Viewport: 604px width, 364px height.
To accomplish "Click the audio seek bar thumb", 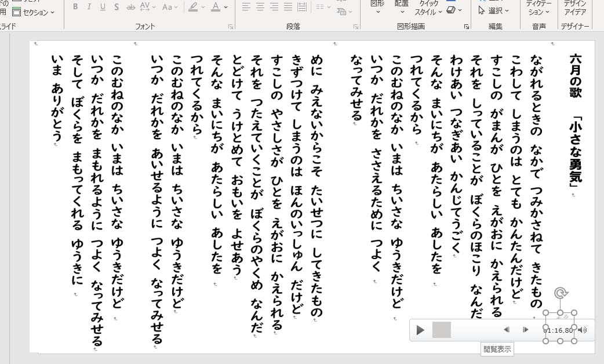I will 442,330.
